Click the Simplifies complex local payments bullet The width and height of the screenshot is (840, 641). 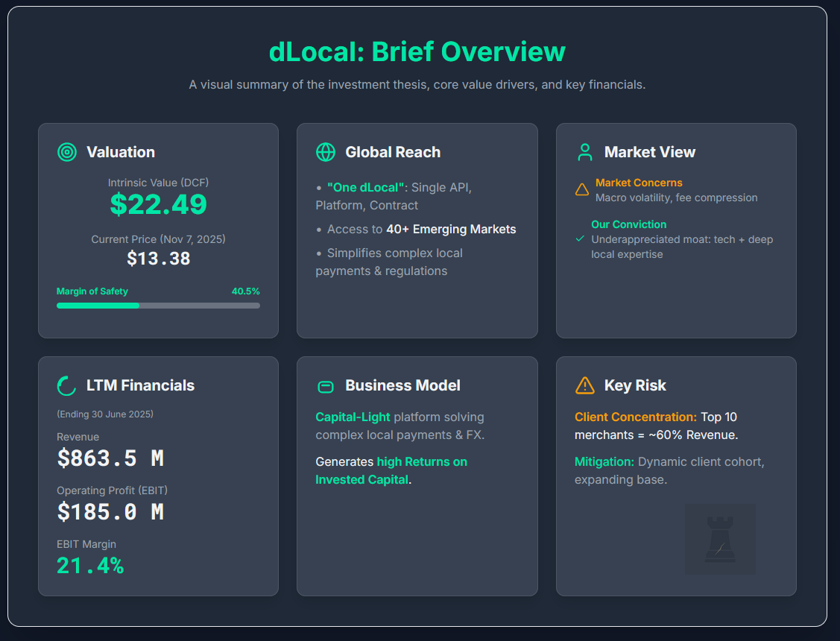(x=389, y=262)
